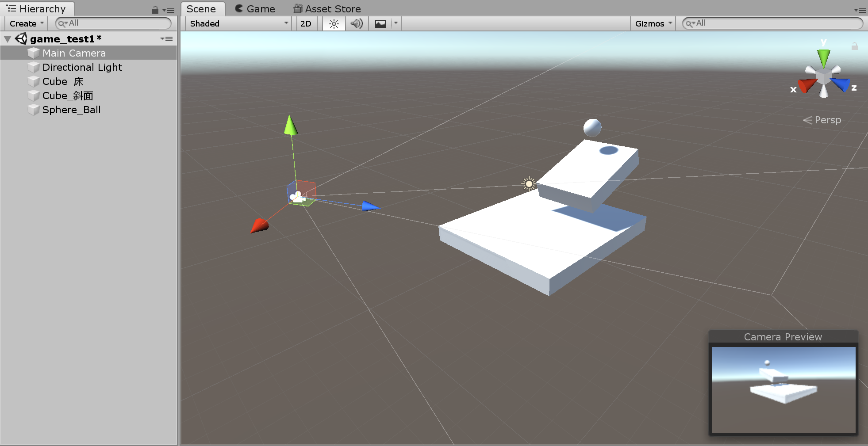Screen dimensions: 868x446
Task: Select the Hierarchy tab
Action: pyautogui.click(x=37, y=9)
